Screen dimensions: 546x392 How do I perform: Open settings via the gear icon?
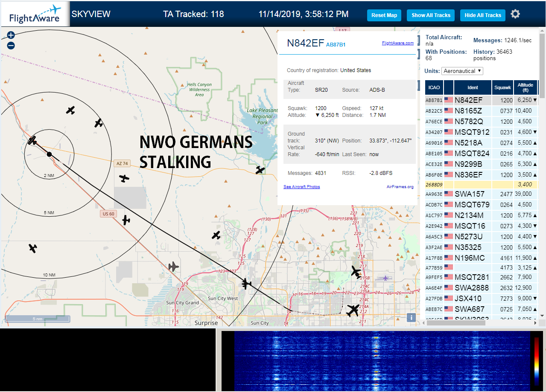click(x=515, y=14)
